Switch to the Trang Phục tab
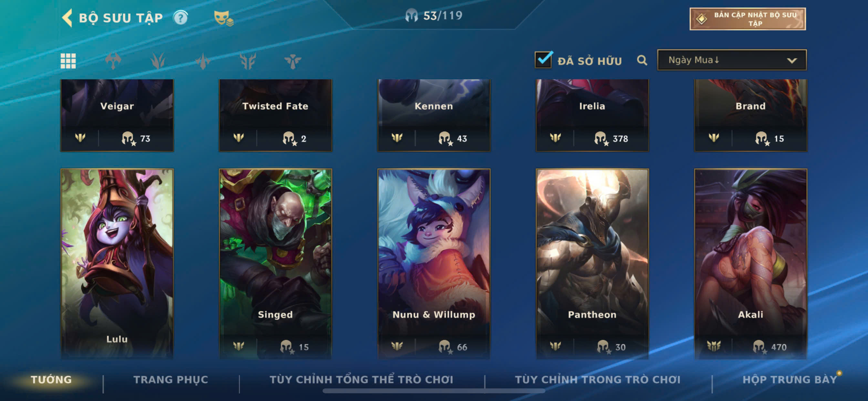Screen dimensions: 868x401 [171, 380]
